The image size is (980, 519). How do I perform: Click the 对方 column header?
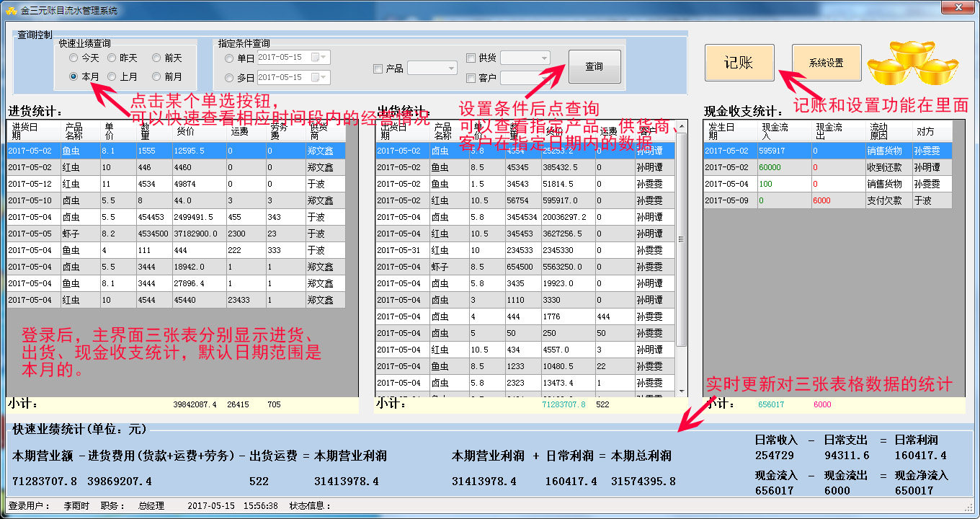pos(932,130)
